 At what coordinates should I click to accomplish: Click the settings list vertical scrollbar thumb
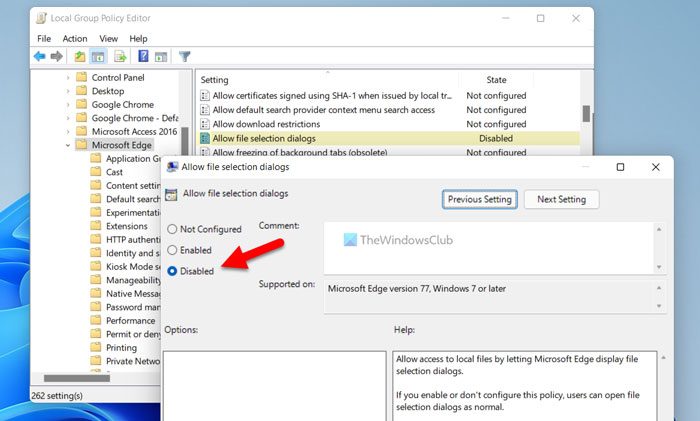coord(586,113)
